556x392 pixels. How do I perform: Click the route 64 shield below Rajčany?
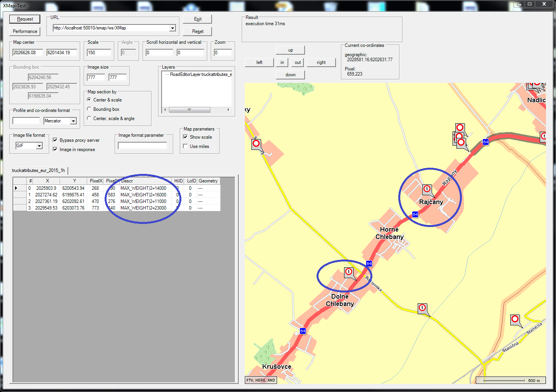tap(415, 214)
